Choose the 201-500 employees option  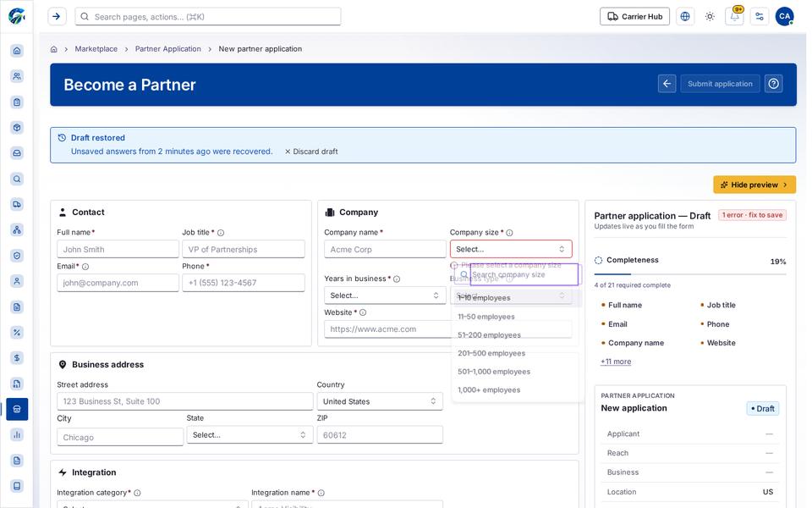pos(516,353)
